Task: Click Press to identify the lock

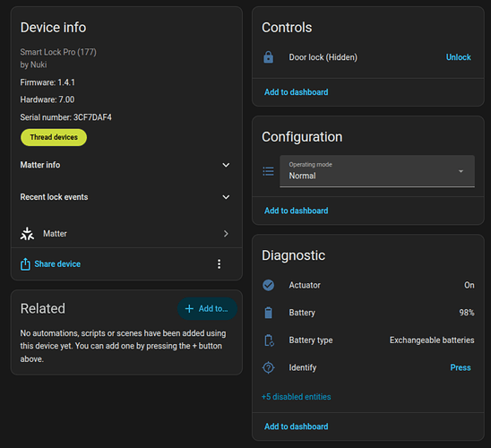Action: (461, 367)
